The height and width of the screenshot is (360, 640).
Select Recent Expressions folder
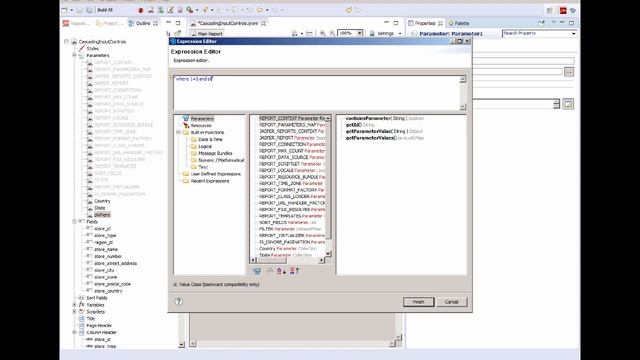[210, 181]
